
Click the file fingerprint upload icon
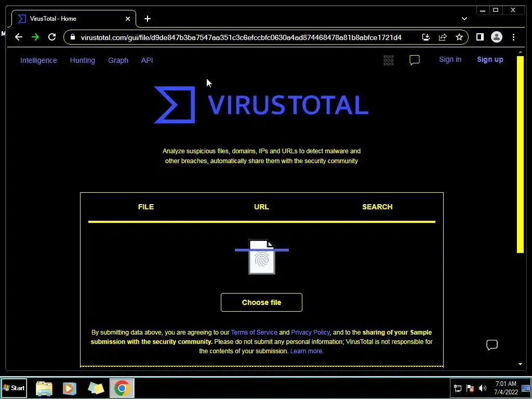pyautogui.click(x=262, y=257)
